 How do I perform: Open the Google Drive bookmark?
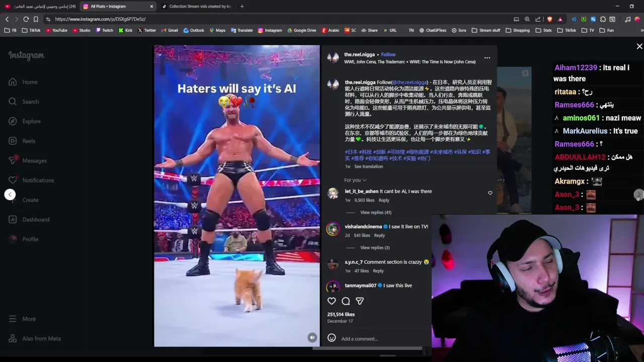pyautogui.click(x=301, y=30)
